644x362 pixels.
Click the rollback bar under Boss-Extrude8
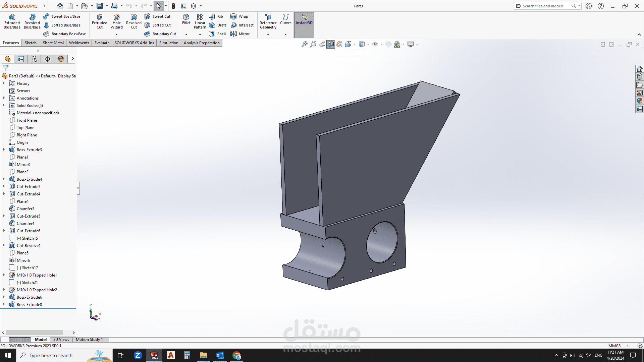coord(38,308)
